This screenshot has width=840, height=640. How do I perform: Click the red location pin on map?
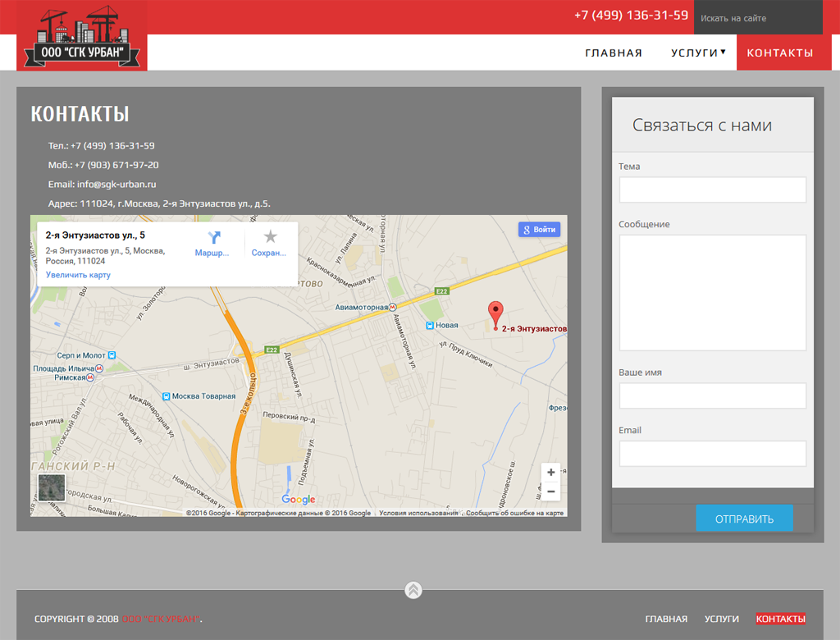[495, 315]
